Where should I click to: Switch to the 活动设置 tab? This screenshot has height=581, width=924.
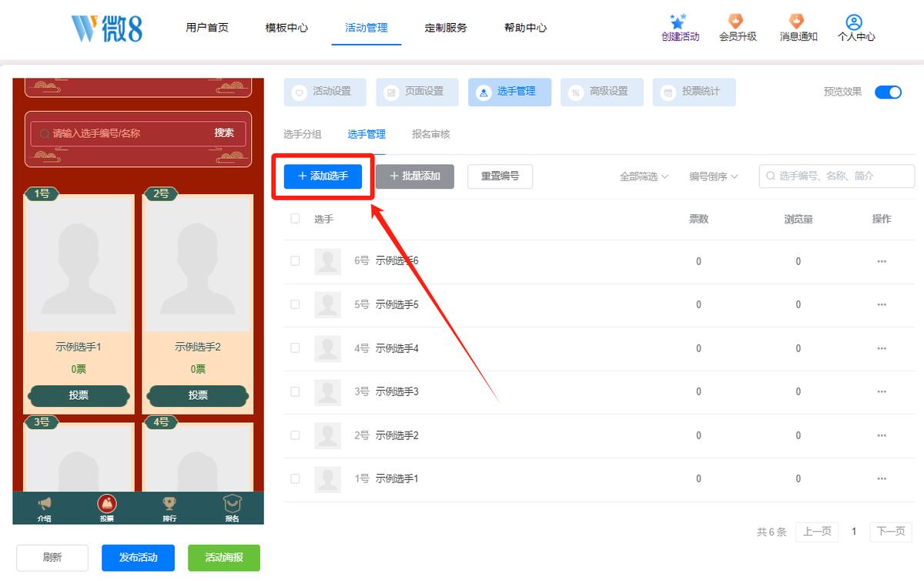[x=325, y=92]
